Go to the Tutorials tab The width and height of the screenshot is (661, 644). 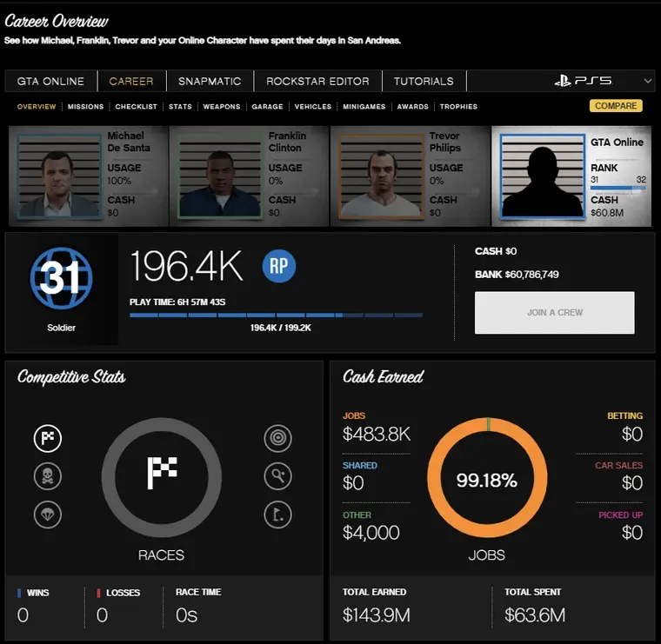pos(424,81)
